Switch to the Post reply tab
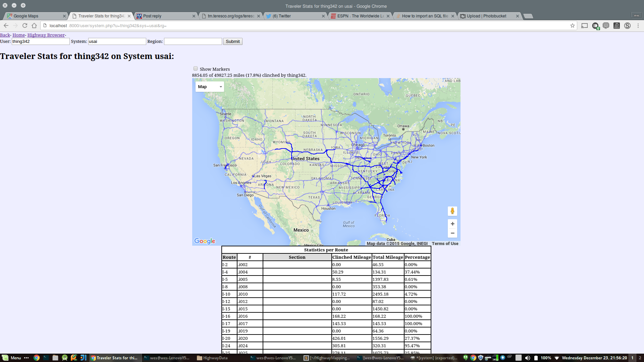This screenshot has width=644, height=362. point(165,16)
